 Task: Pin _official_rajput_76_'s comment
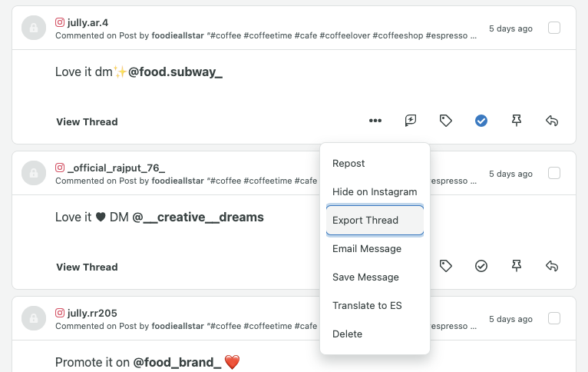517,266
